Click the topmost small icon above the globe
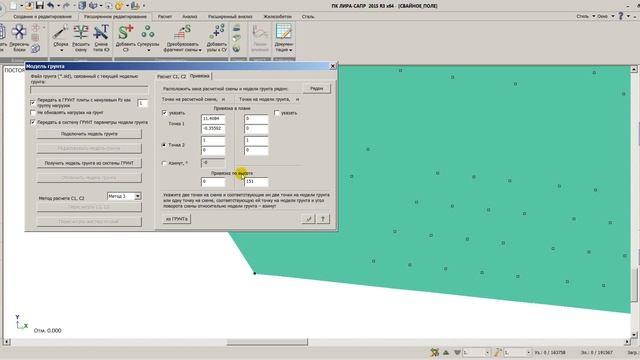 236,28
